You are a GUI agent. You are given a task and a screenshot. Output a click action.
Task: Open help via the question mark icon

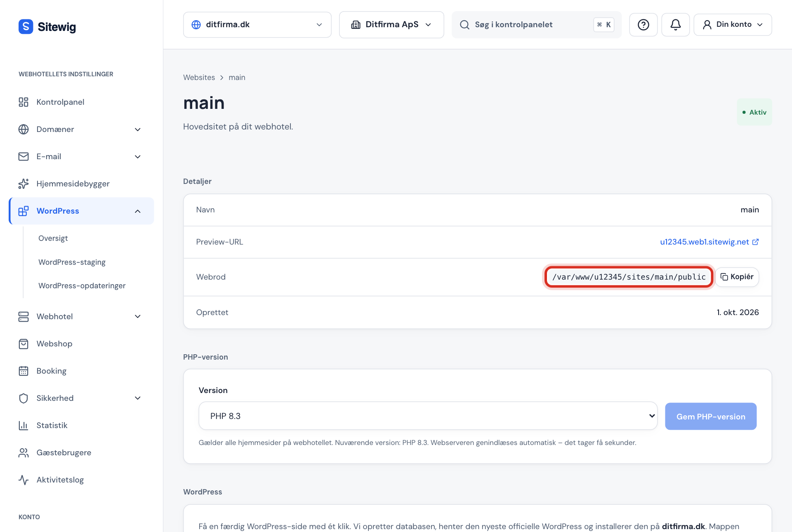click(643, 25)
